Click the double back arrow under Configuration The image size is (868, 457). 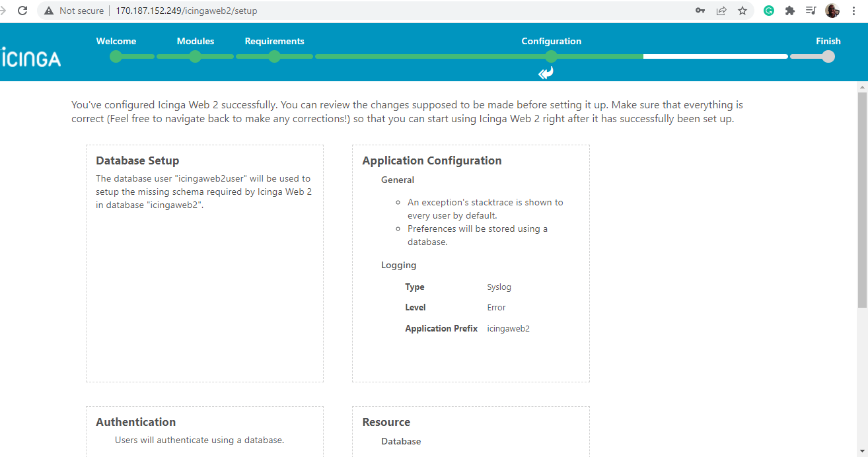coord(546,73)
